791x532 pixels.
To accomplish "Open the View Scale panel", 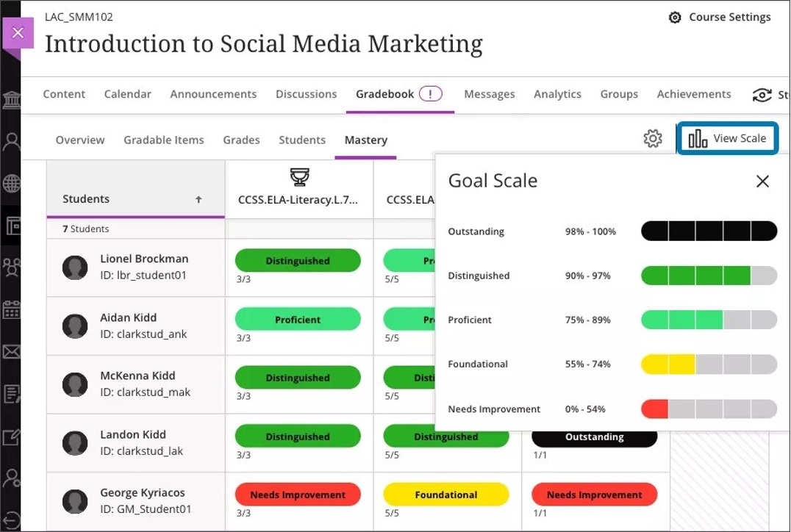I will [x=727, y=137].
